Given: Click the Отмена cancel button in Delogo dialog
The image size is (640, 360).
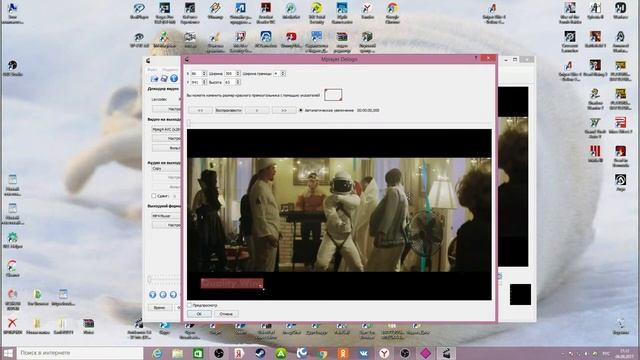Looking at the screenshot, I should pyautogui.click(x=226, y=314).
